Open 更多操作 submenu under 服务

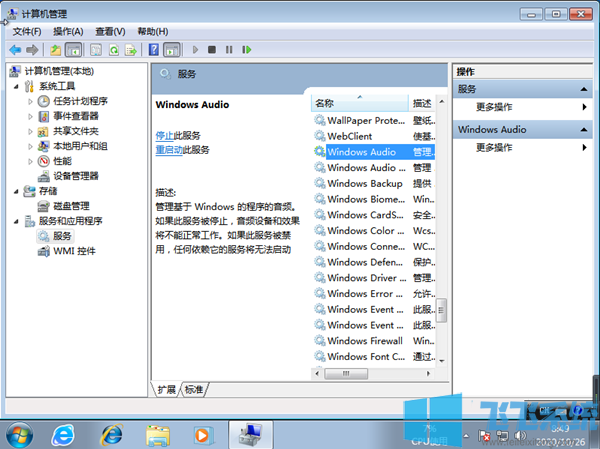pyautogui.click(x=523, y=107)
